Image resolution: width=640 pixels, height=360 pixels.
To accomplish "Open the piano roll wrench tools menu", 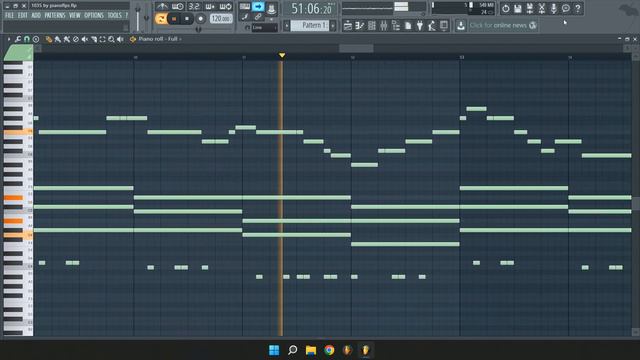I will click(x=18, y=39).
